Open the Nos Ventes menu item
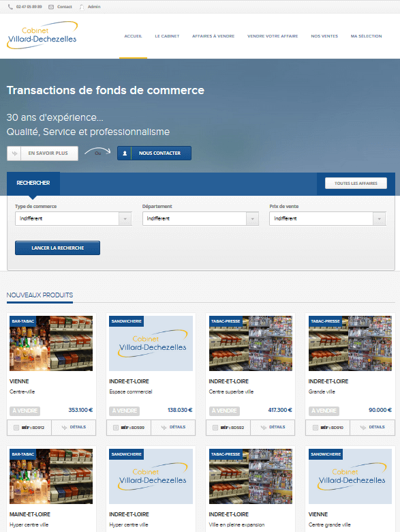 [x=324, y=36]
